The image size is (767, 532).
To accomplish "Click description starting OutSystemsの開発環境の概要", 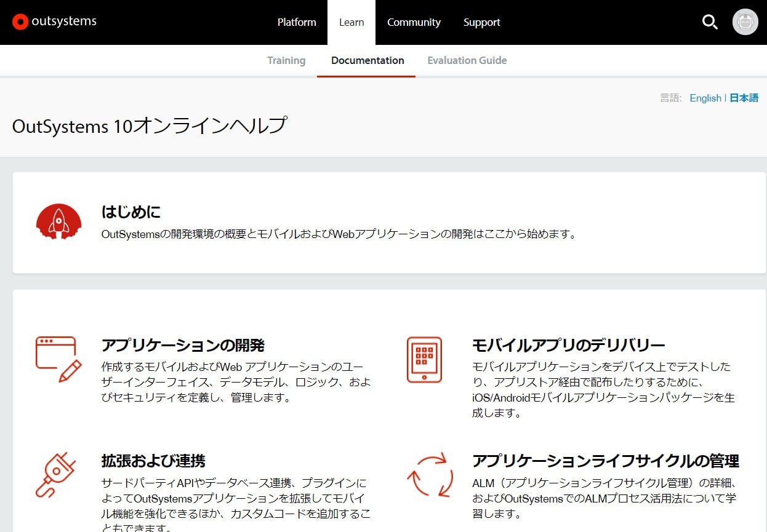I will 339,234.
